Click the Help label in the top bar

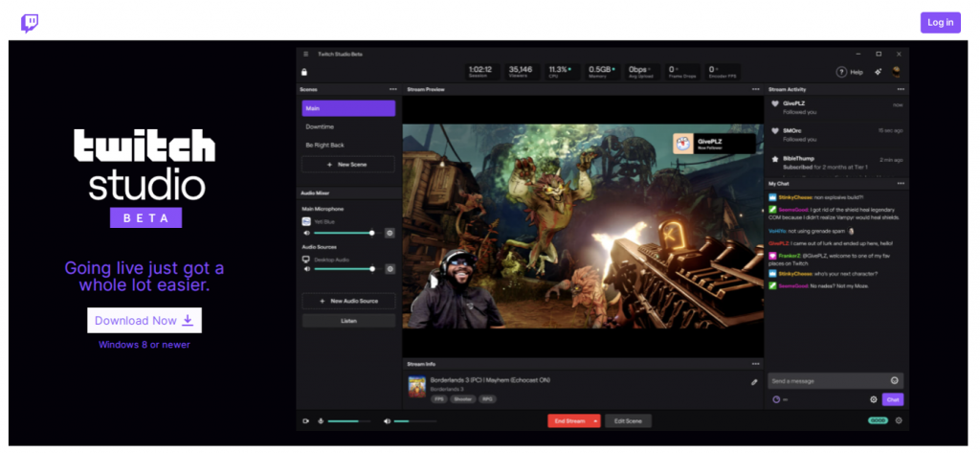[857, 73]
